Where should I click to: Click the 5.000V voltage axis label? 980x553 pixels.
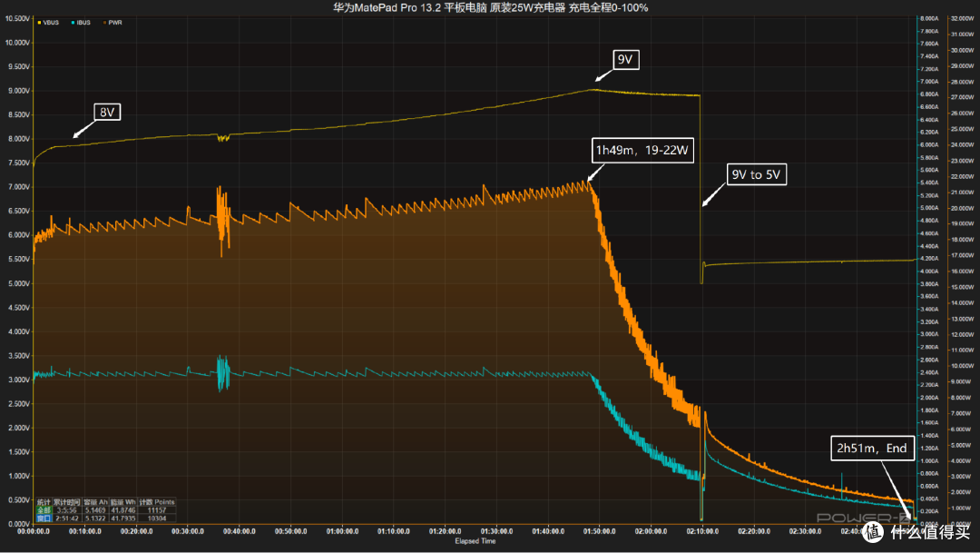coord(19,283)
